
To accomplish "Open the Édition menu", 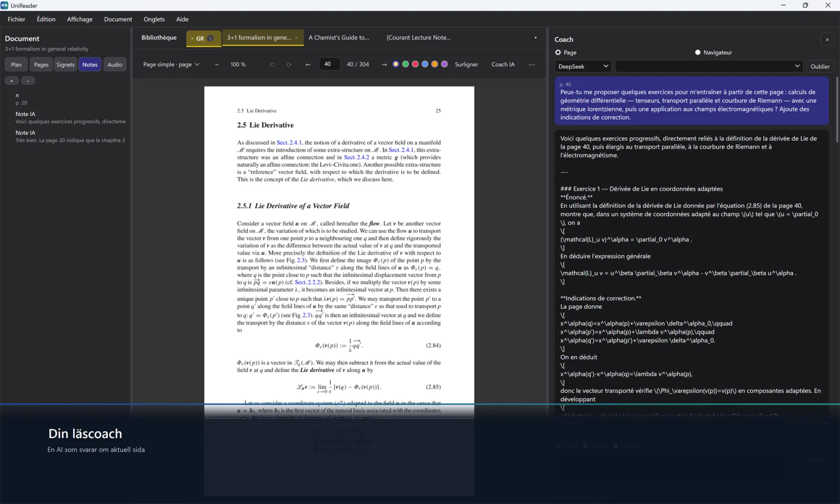I will 46,19.
